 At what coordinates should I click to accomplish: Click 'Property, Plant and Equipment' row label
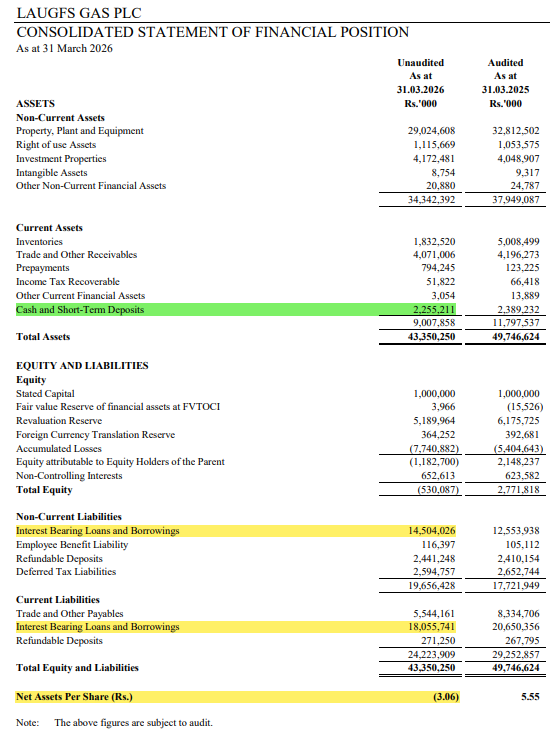point(80,131)
